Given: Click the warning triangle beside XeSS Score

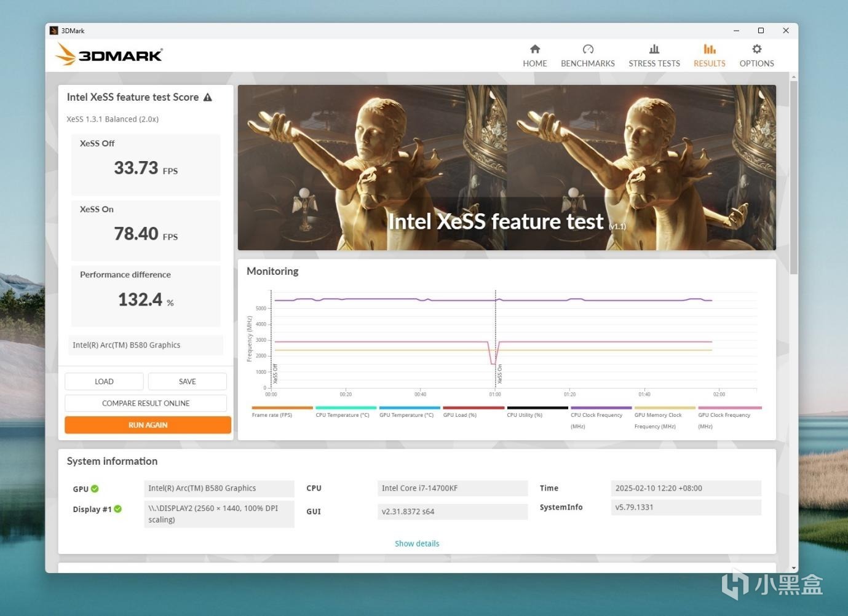Looking at the screenshot, I should 208,97.
